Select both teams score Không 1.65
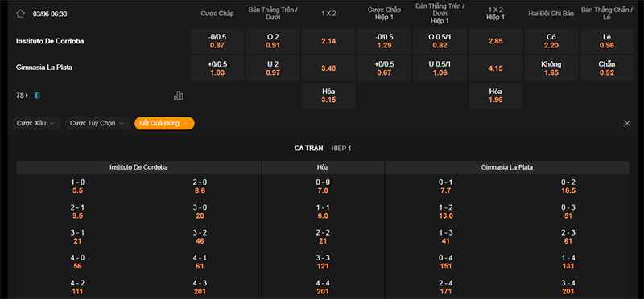 pos(551,68)
